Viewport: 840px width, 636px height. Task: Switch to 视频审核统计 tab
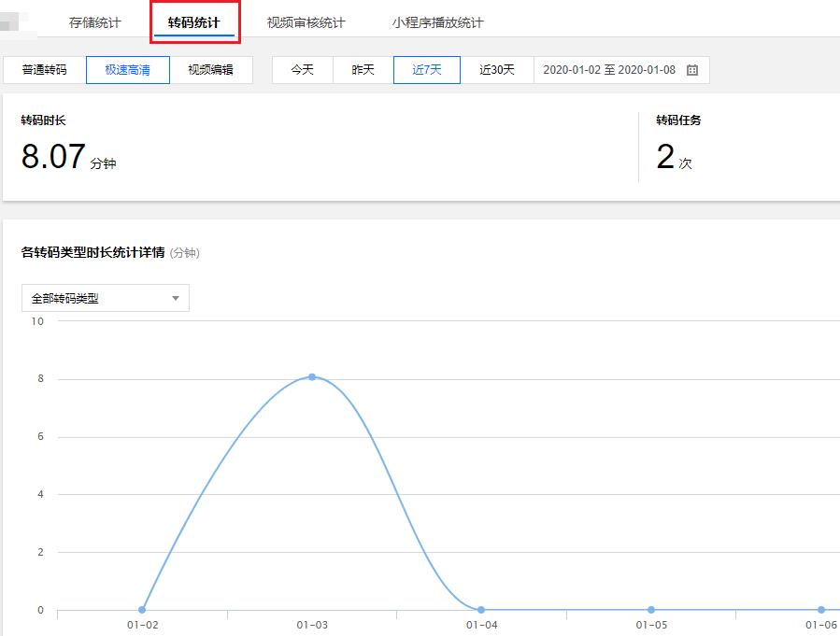tap(306, 22)
